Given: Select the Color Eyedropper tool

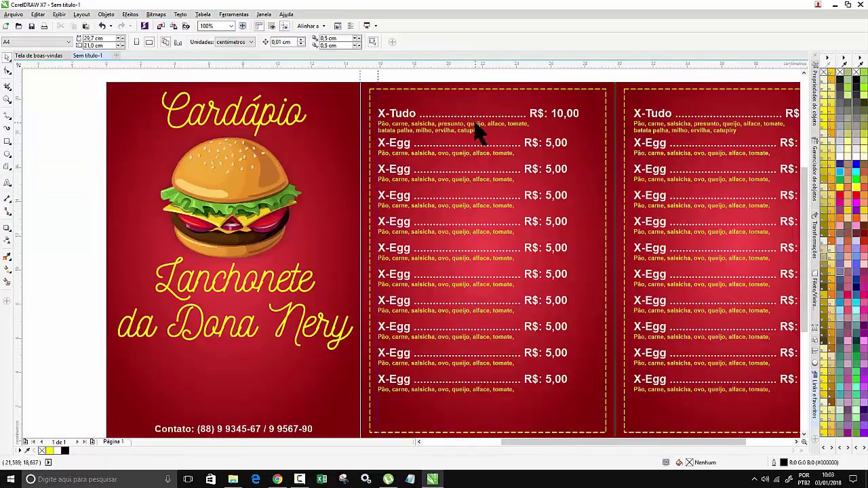Looking at the screenshot, I should (7, 256).
